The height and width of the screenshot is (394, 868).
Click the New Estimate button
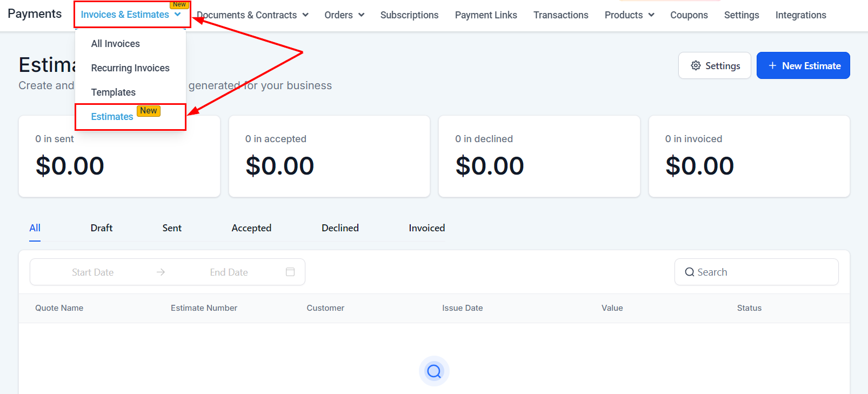(803, 65)
